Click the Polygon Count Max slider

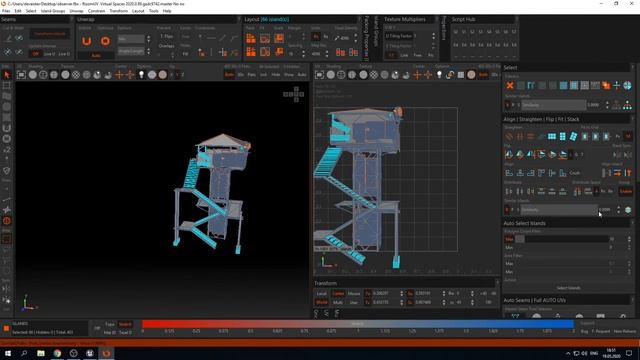click(x=562, y=239)
